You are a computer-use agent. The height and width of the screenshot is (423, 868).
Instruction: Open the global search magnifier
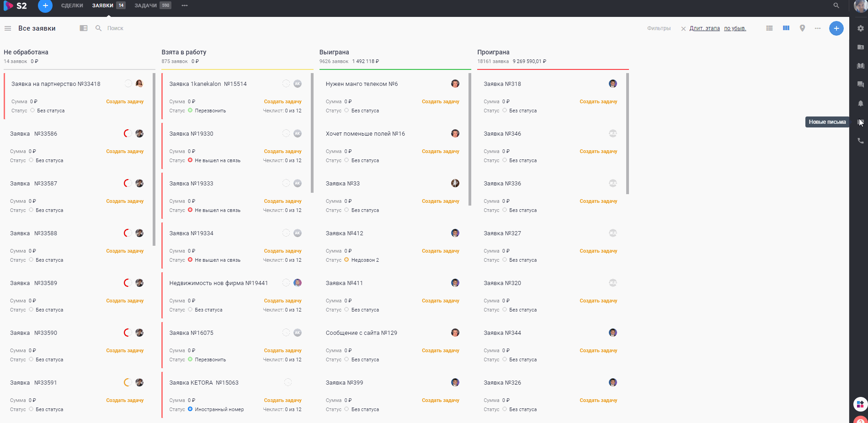[836, 5]
